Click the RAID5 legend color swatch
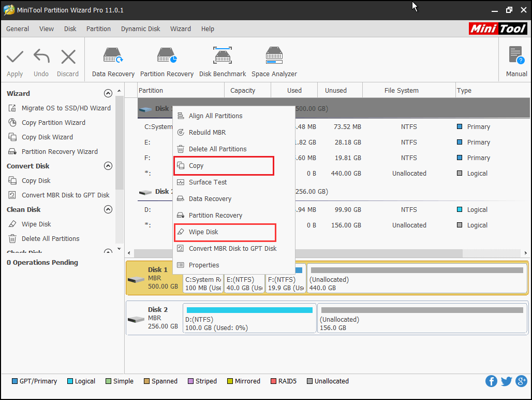 [x=273, y=381]
